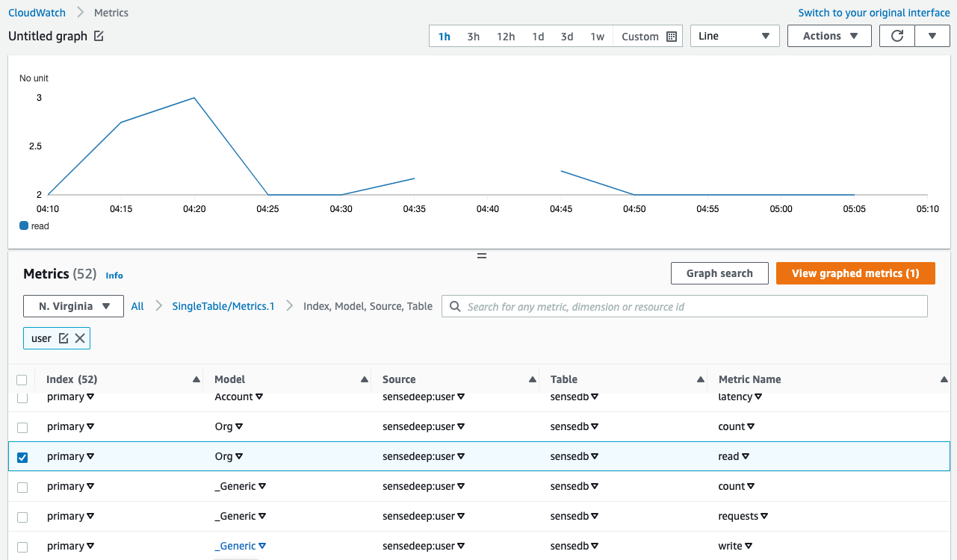Viewport: 957px width, 560px height.
Task: Select the 3h time range
Action: pyautogui.click(x=474, y=37)
